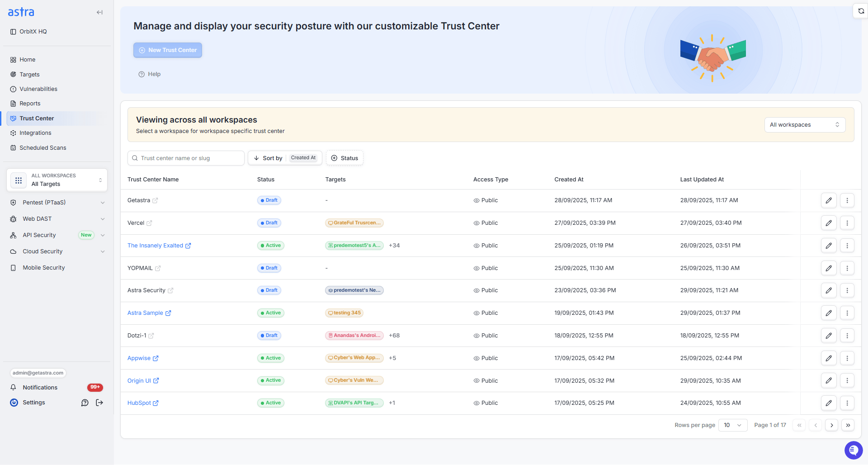
Task: Open more options for Appwise row
Action: (847, 358)
